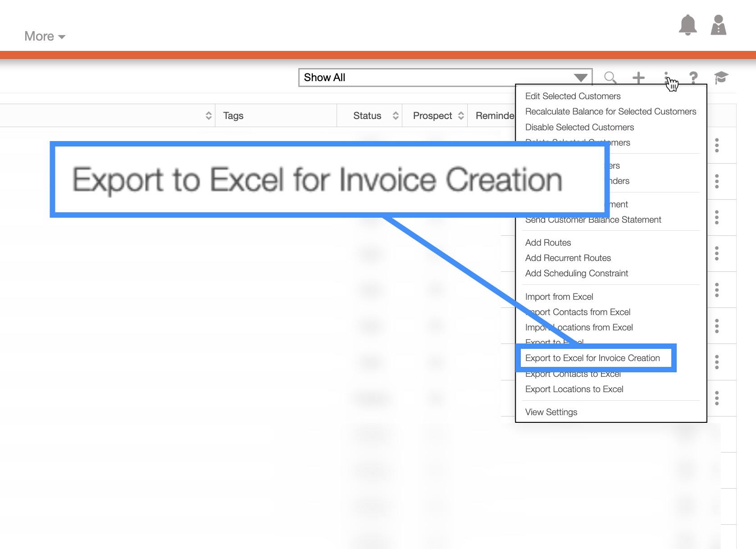
Task: Click the search magnifier icon
Action: (x=610, y=78)
